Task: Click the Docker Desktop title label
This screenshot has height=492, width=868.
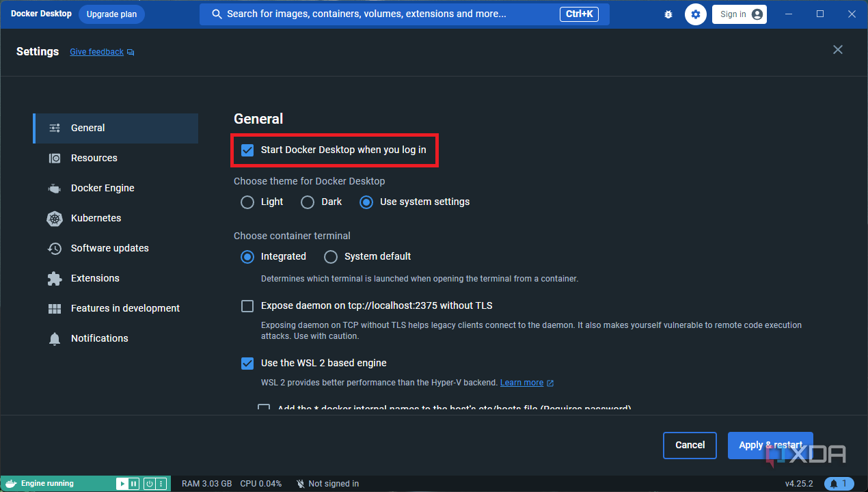Action: (41, 14)
